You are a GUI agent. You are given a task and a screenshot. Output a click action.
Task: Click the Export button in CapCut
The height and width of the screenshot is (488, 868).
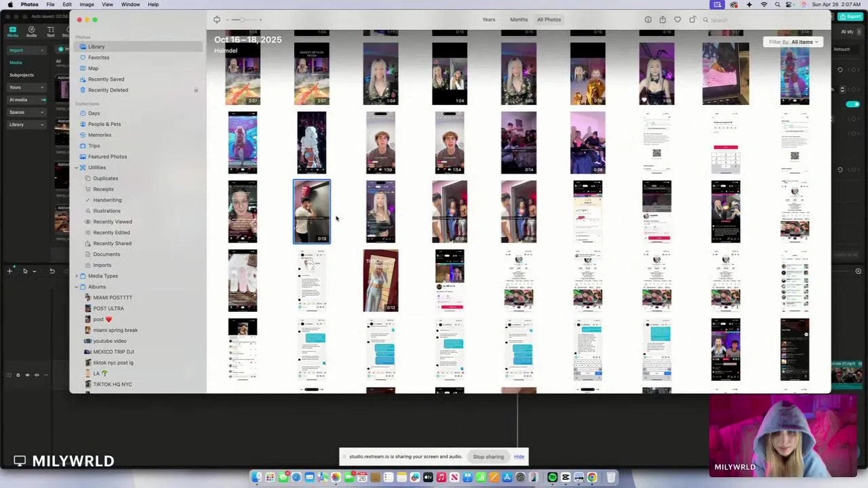(850, 16)
